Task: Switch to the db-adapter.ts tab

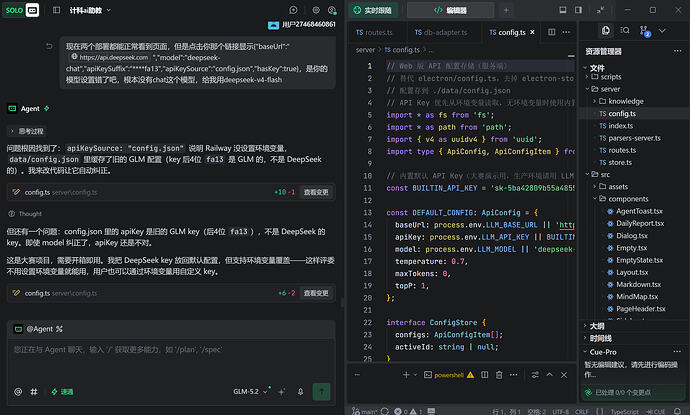Action: pos(440,32)
